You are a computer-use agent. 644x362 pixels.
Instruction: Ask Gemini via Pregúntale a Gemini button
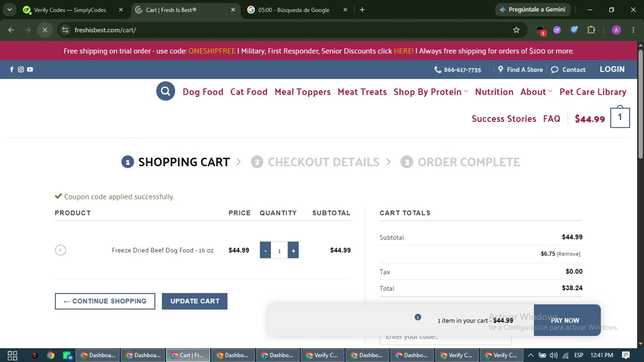point(533,9)
